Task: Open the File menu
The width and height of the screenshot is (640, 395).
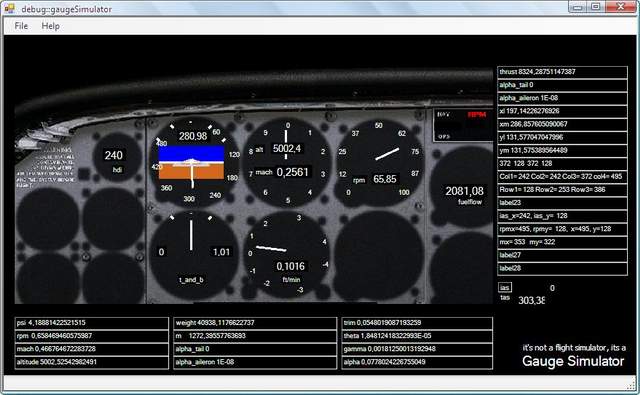Action: pyautogui.click(x=21, y=26)
